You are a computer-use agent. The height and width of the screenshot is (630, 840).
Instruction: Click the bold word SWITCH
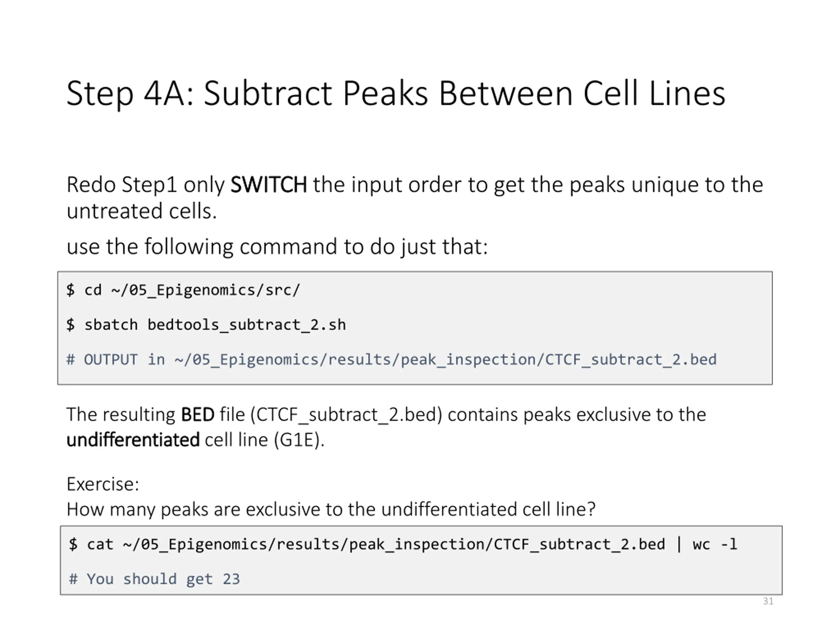coord(268,185)
